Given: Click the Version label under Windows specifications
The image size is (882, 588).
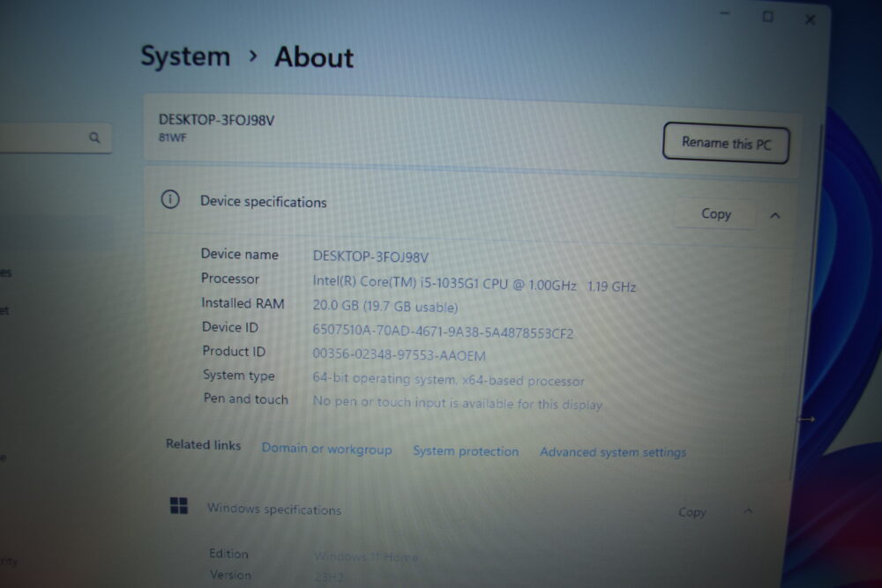Looking at the screenshot, I should click(x=230, y=575).
